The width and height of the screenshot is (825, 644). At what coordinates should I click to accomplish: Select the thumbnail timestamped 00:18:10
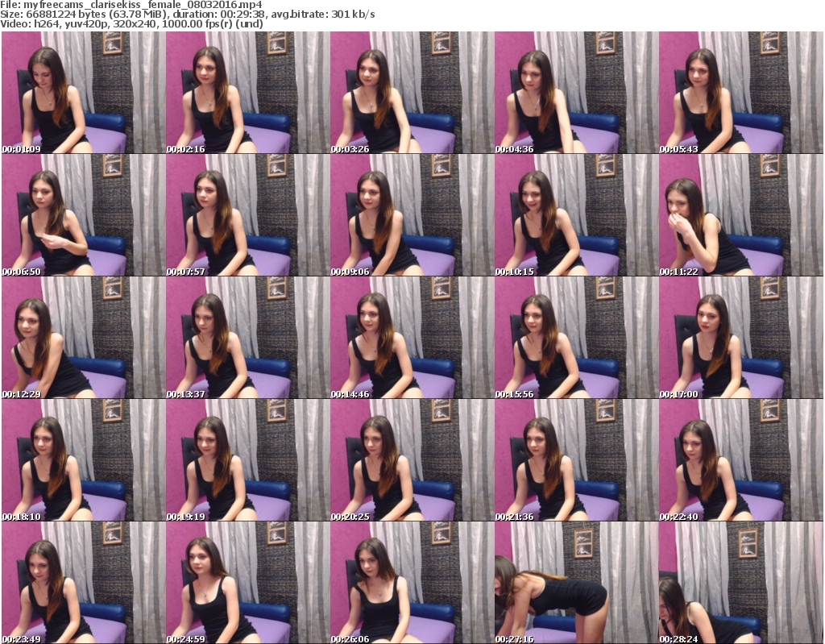[x=83, y=461]
